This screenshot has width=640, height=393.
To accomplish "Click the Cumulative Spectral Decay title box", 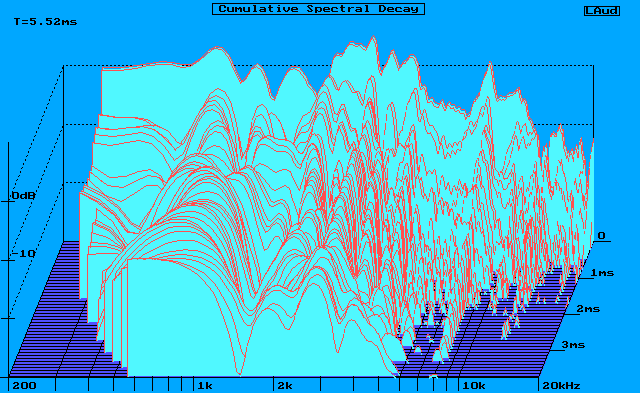I will [x=318, y=9].
